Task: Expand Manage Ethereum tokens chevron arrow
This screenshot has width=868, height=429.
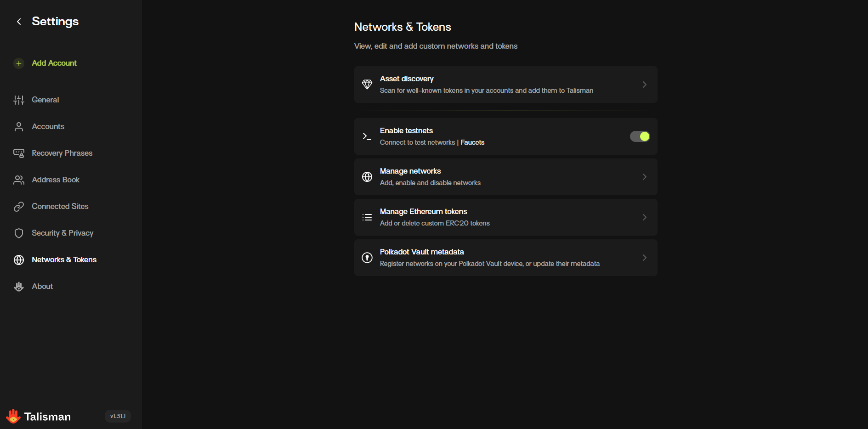Action: click(644, 217)
